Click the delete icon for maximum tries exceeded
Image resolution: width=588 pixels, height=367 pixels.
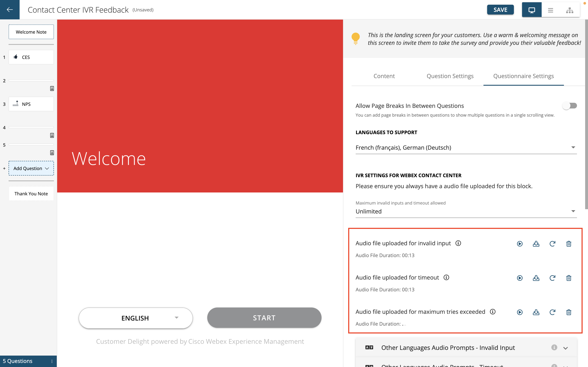(569, 312)
